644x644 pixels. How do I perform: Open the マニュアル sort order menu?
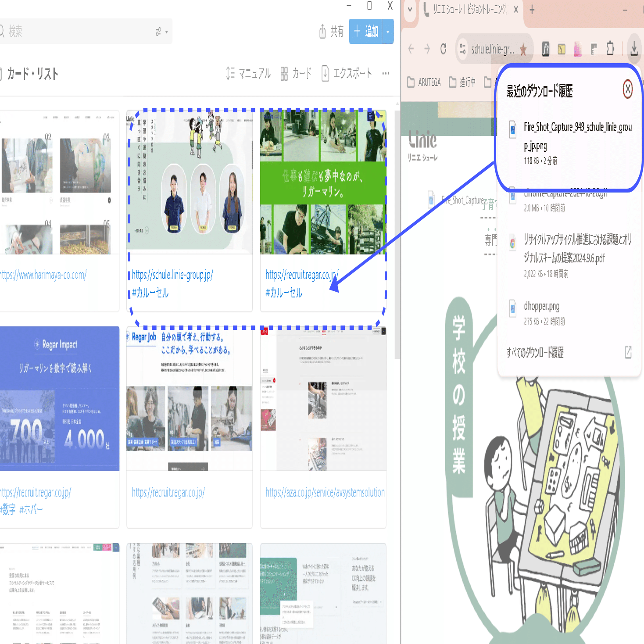(x=248, y=73)
